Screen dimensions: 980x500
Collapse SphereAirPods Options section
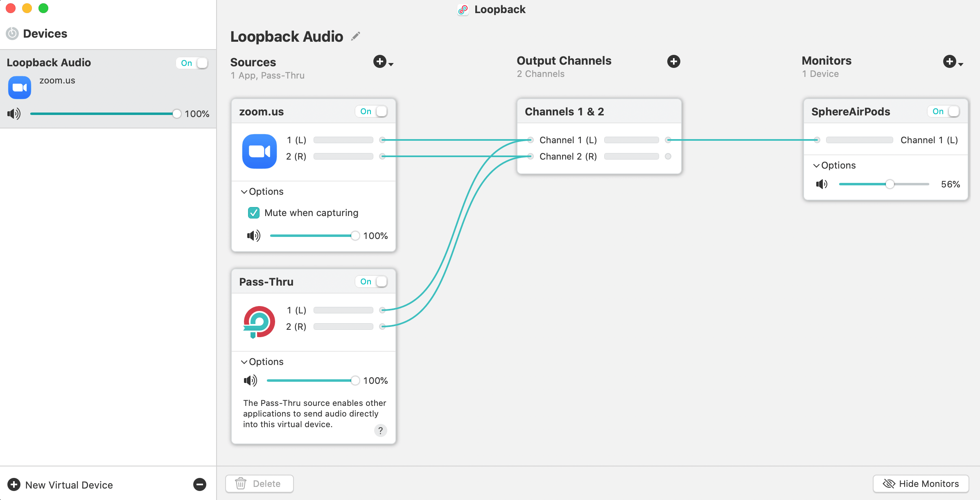834,165
